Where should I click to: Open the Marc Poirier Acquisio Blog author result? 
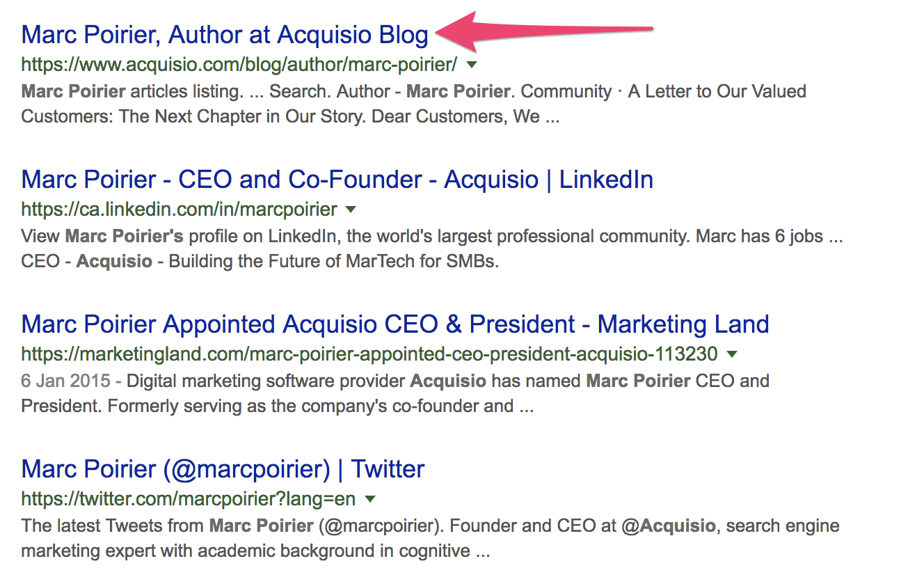224,34
